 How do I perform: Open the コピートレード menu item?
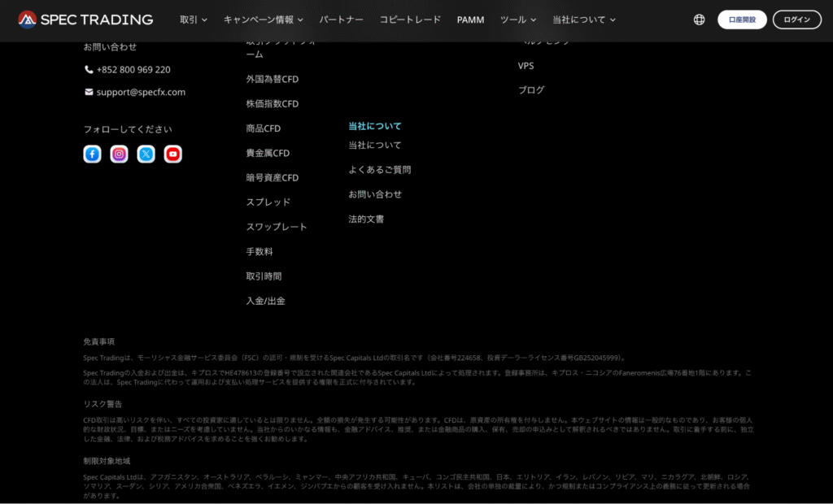(410, 20)
